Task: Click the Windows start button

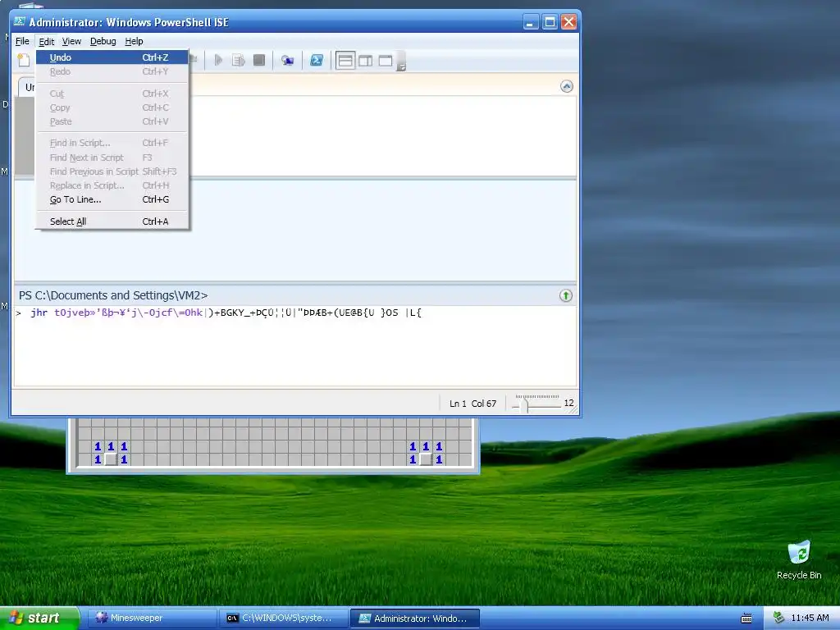Action: tap(39, 618)
